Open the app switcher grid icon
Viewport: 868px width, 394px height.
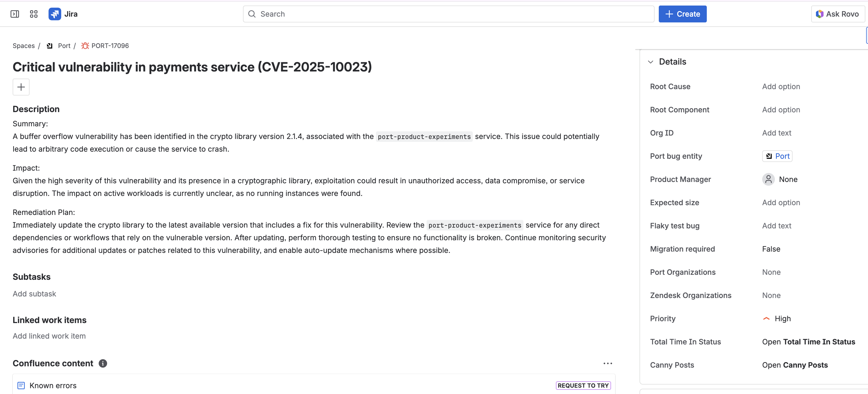[x=34, y=14]
